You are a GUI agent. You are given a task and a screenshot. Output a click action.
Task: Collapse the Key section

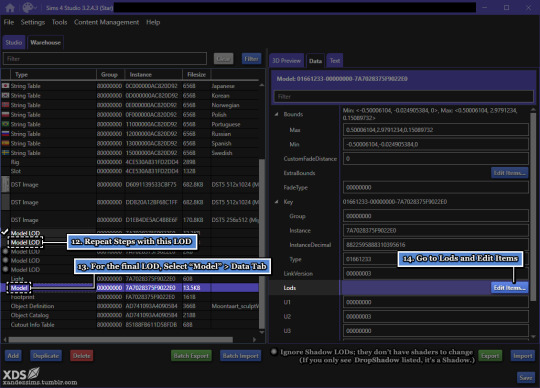click(x=277, y=202)
